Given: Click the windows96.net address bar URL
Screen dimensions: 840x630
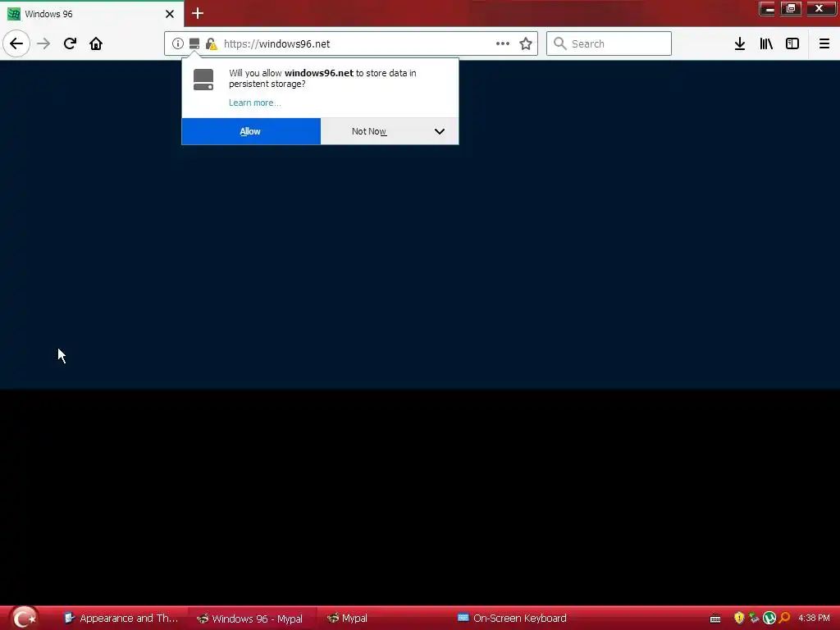Looking at the screenshot, I should click(276, 44).
